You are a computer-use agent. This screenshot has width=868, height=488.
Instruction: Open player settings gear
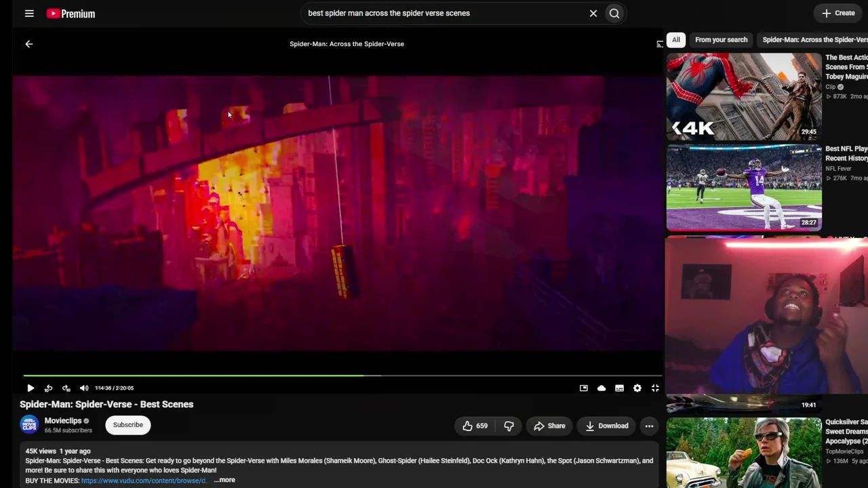(637, 388)
